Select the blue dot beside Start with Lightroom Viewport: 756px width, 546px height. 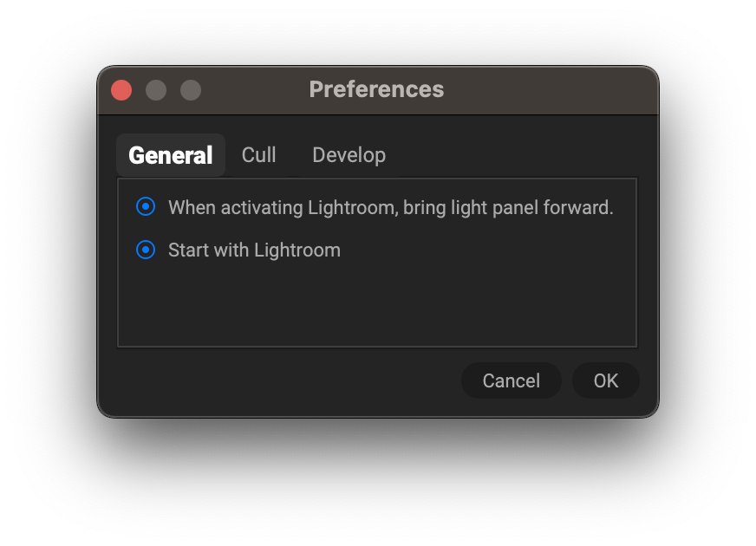(x=146, y=250)
